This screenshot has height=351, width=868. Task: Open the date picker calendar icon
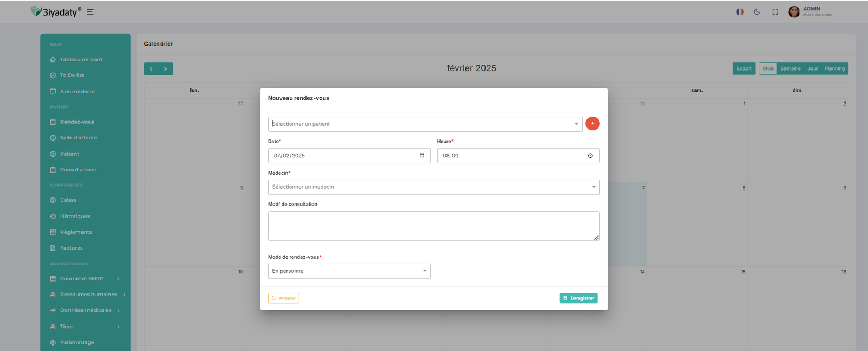click(422, 156)
